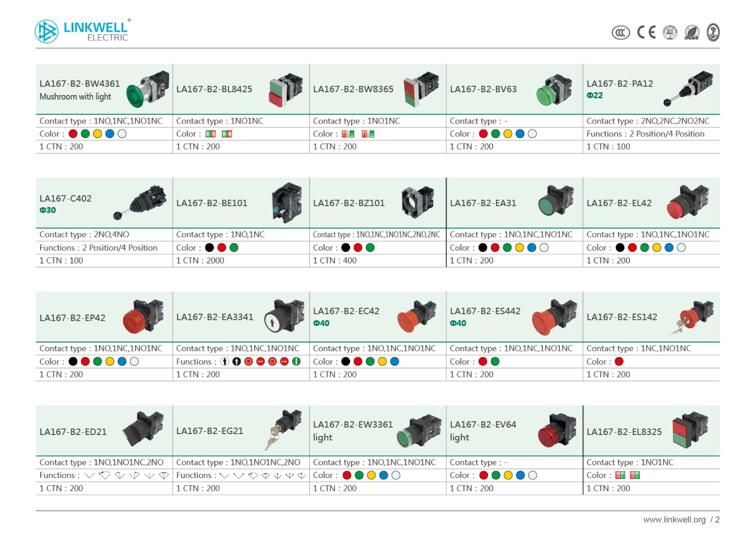
Task: Click the 'LA167-B2-PA12' model name
Action: pyautogui.click(x=620, y=84)
